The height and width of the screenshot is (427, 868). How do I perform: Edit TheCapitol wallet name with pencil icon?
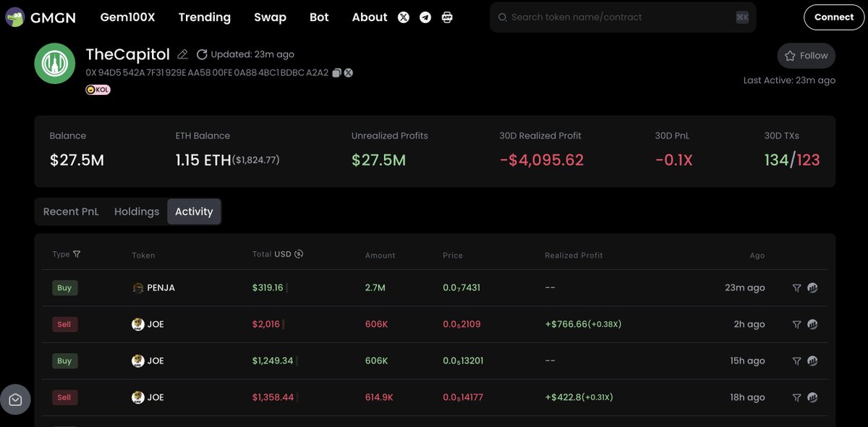coord(183,54)
